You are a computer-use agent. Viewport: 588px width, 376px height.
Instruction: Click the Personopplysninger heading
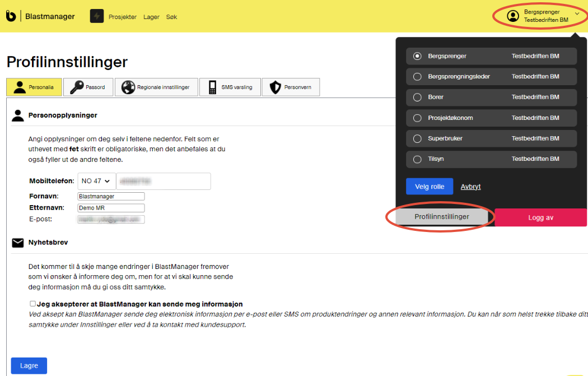[63, 115]
